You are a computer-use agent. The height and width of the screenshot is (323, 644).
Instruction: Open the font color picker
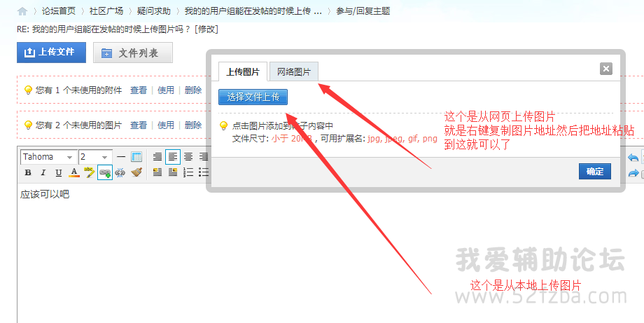pyautogui.click(x=74, y=172)
